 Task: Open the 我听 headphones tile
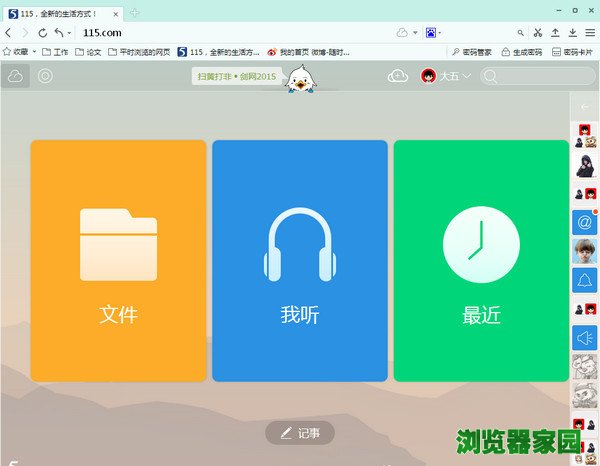coord(299,260)
